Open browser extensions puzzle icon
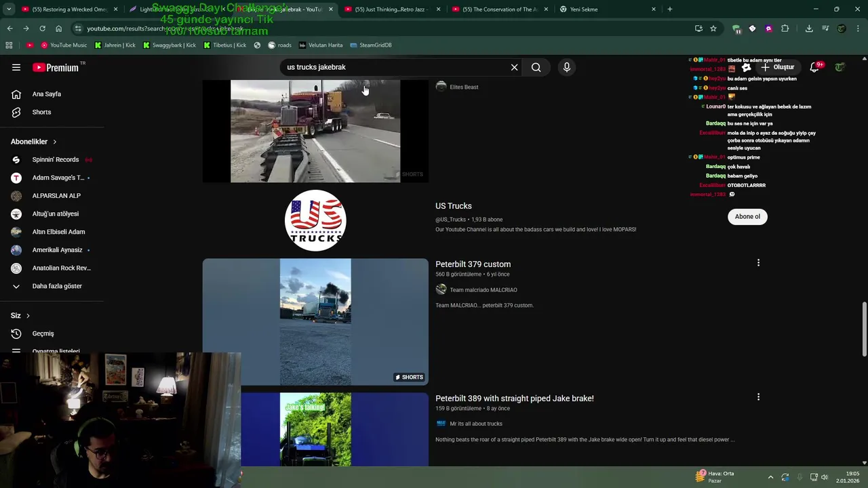The image size is (868, 488). coord(785,28)
